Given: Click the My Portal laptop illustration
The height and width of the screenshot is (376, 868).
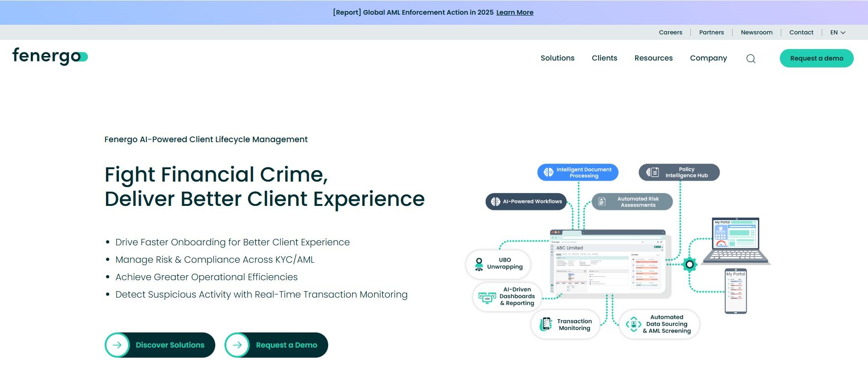Looking at the screenshot, I should pyautogui.click(x=736, y=240).
